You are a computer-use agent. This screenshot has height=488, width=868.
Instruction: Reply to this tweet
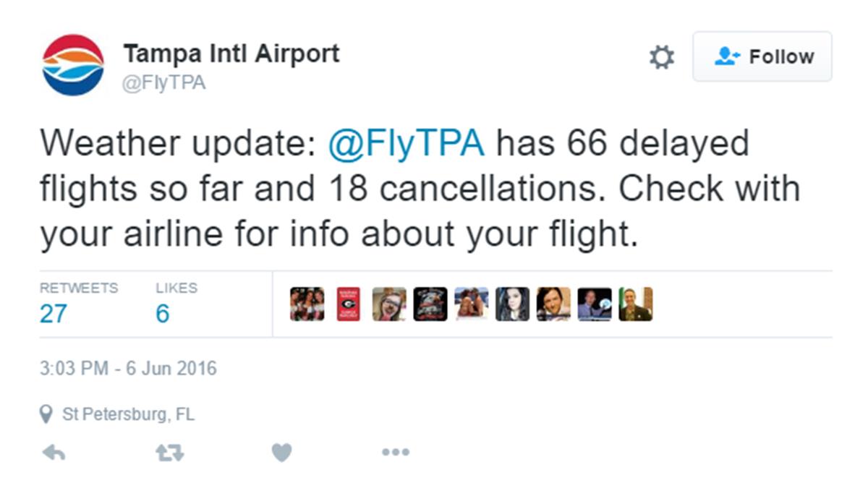54,453
